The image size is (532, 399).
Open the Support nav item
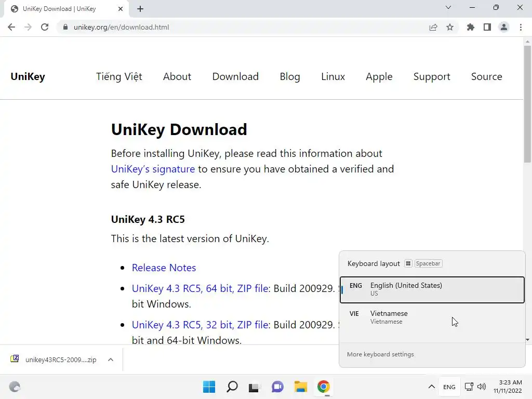[432, 77]
